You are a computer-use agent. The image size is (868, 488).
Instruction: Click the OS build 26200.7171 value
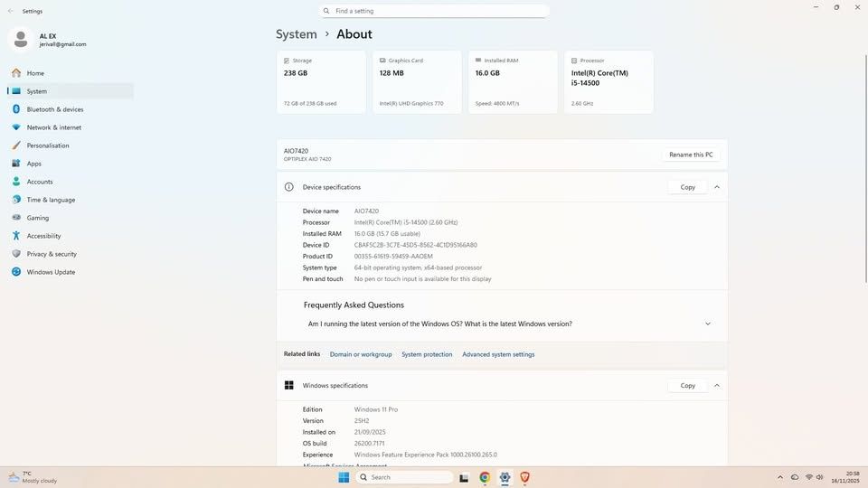(x=369, y=443)
